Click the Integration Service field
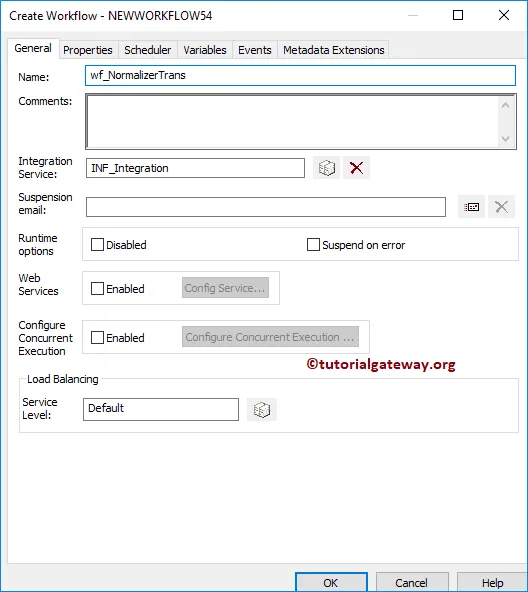 (x=195, y=168)
